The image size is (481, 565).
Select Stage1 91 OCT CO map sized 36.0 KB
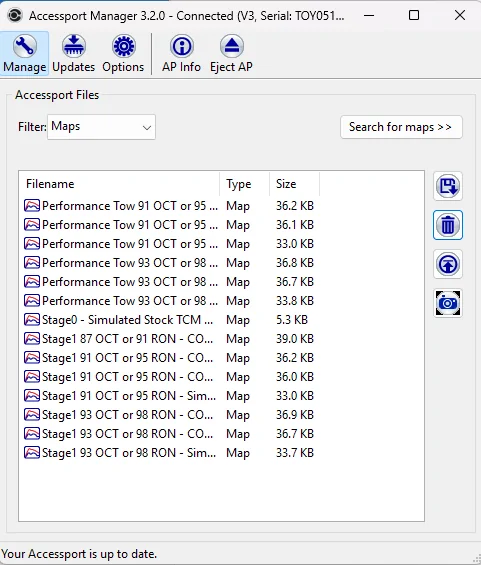pyautogui.click(x=169, y=377)
